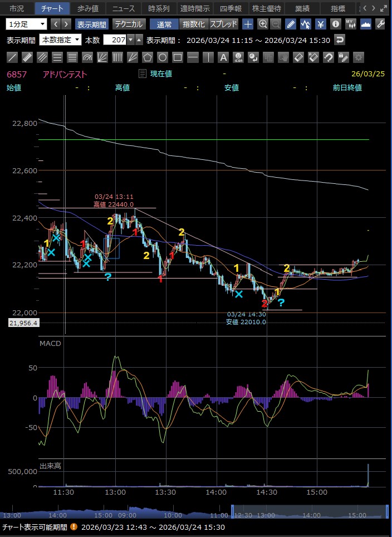This screenshot has width=392, height=537.
Task: Click the info 'i' icon
Action: [x=335, y=24]
